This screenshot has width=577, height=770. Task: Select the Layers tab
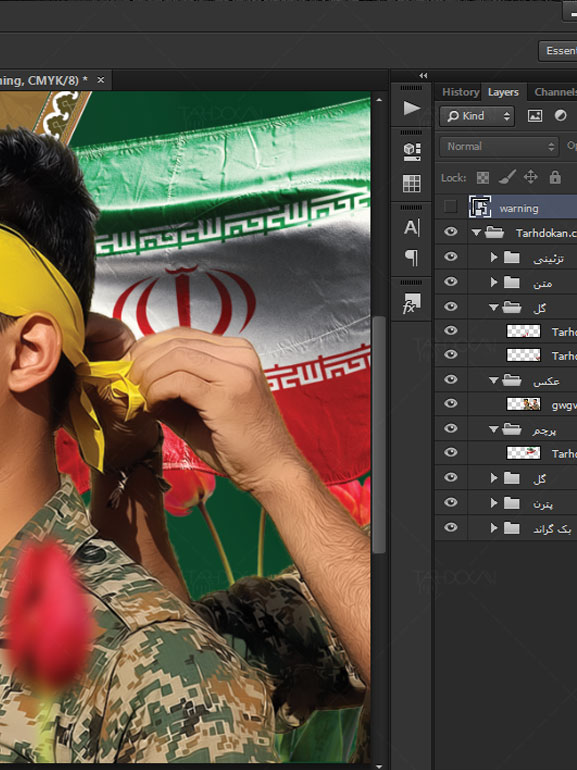(x=503, y=92)
